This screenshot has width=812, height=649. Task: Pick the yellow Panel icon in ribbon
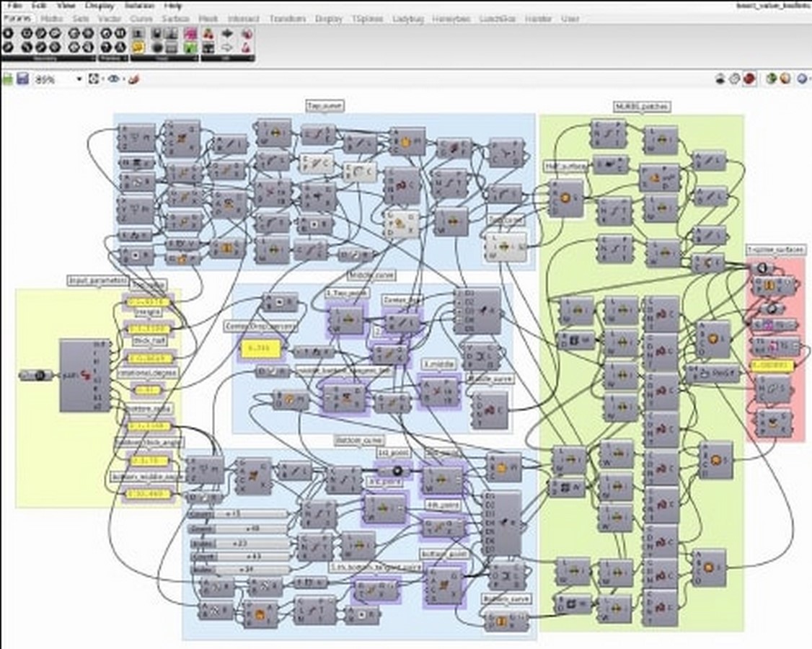[138, 48]
